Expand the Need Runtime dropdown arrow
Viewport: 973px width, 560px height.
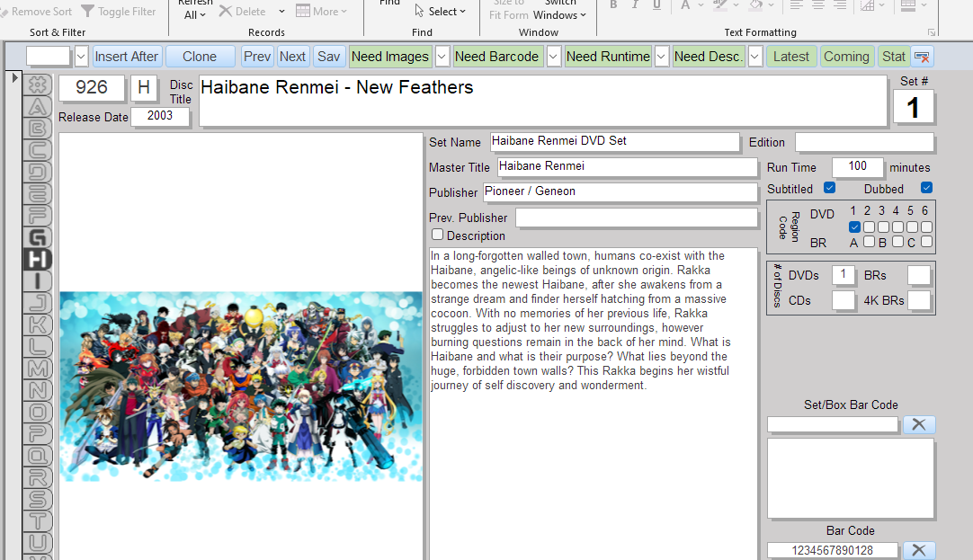click(x=662, y=57)
